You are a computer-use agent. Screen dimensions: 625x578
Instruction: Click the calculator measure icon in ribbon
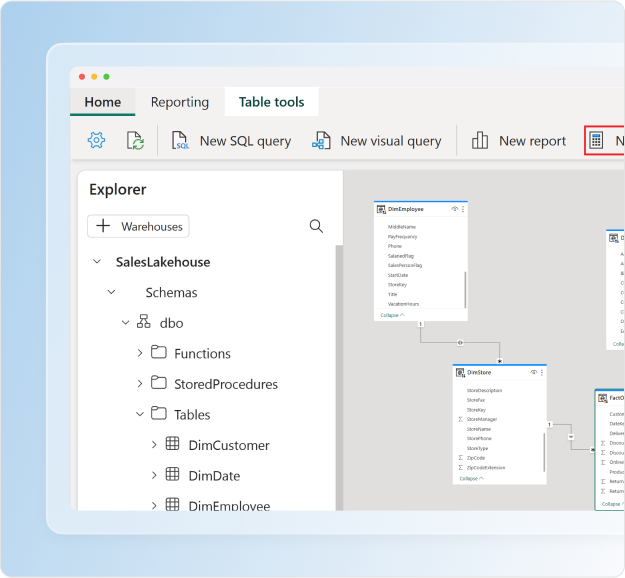(596, 141)
